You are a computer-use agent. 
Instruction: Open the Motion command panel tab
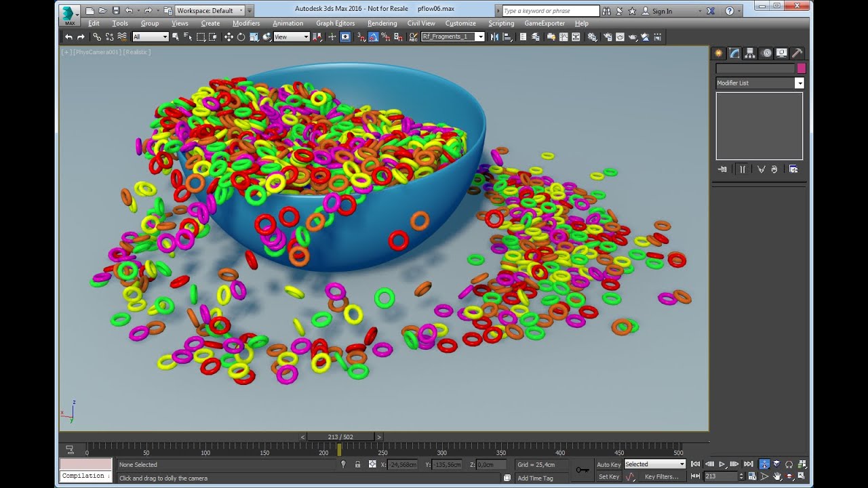[x=766, y=53]
